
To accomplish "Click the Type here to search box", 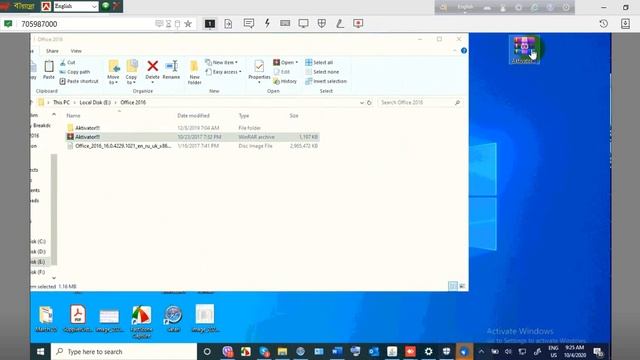I will pos(124,351).
